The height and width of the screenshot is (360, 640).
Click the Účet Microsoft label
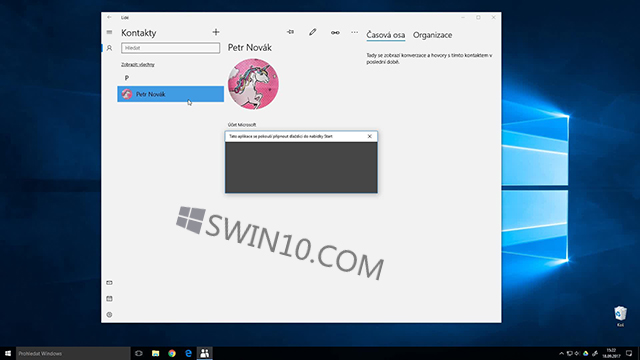tap(242, 125)
